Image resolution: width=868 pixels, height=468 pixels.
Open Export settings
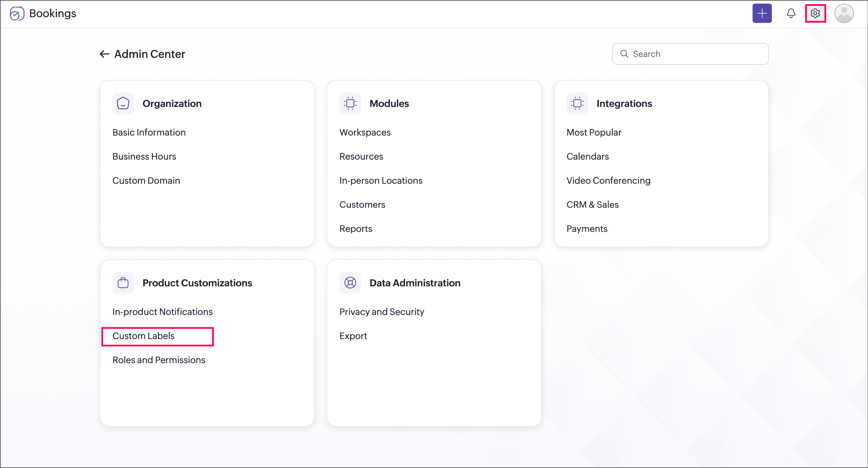pyautogui.click(x=353, y=336)
